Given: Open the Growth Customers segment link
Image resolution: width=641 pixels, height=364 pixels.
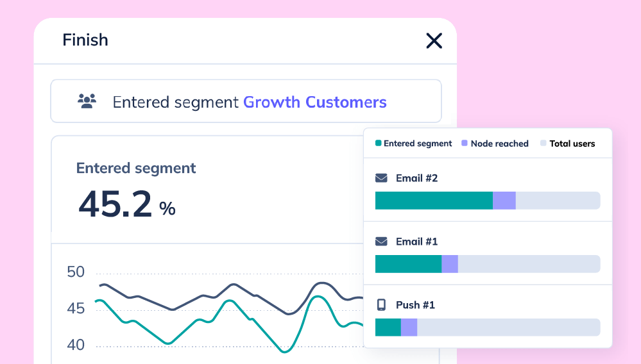Looking at the screenshot, I should coord(315,102).
